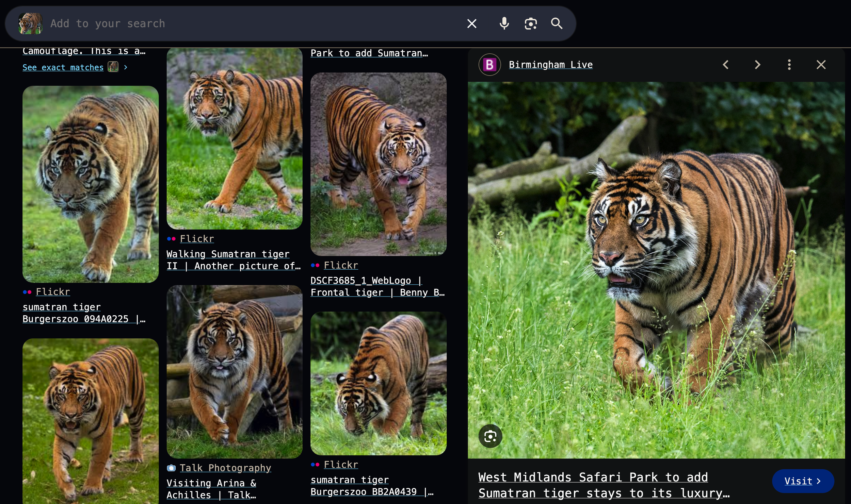Open Birmingham Live source link
851x504 pixels.
(x=550, y=65)
